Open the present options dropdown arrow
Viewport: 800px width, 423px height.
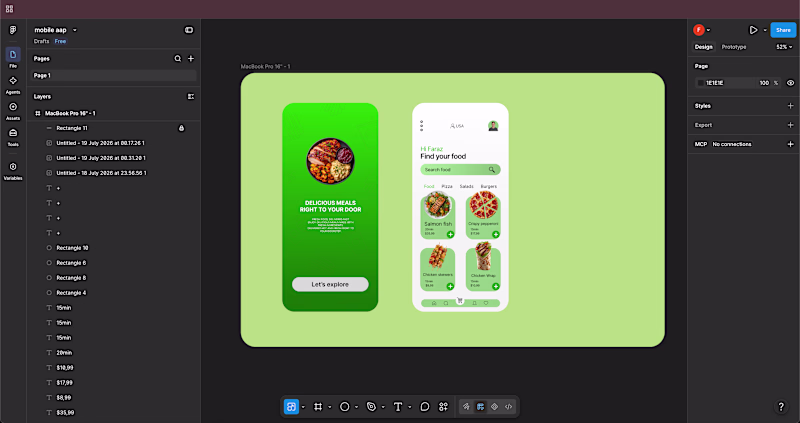pos(765,31)
